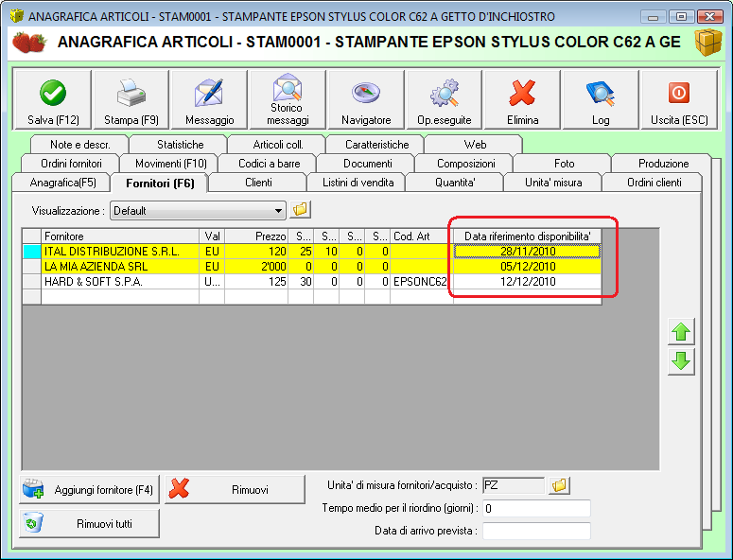Move supplier up with green up arrow
This screenshot has height=560, width=733.
(x=681, y=332)
